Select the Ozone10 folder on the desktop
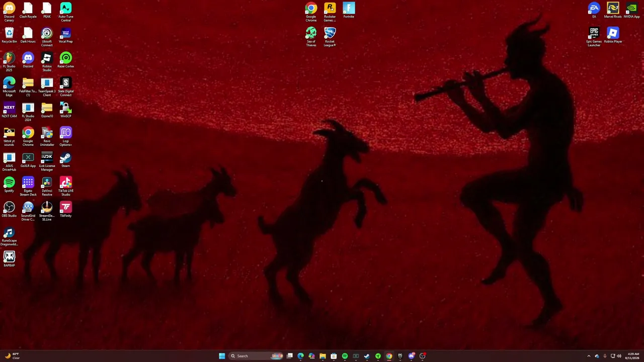The height and width of the screenshot is (362, 644). coord(47,110)
